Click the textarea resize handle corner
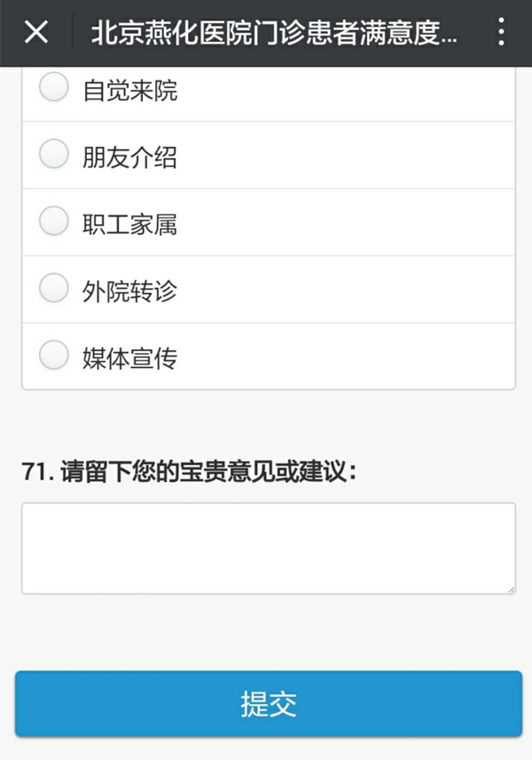Viewport: 532px width, 760px height. [x=512, y=590]
